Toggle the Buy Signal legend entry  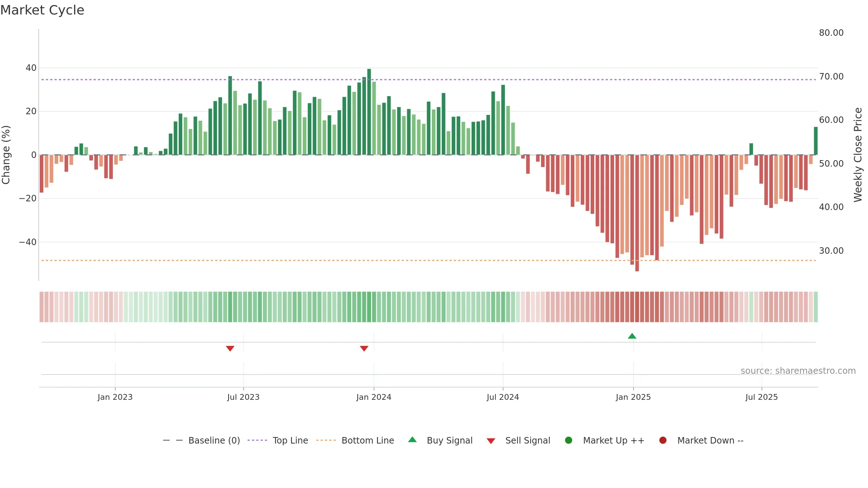(x=440, y=440)
